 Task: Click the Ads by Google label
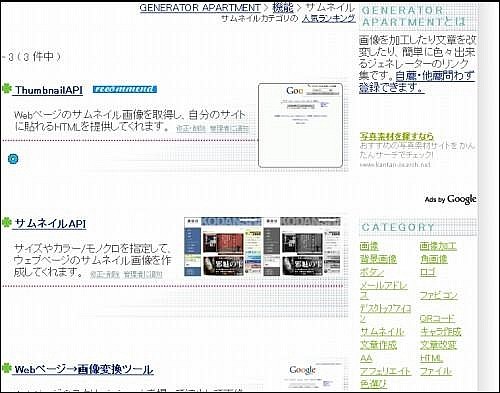[450, 199]
